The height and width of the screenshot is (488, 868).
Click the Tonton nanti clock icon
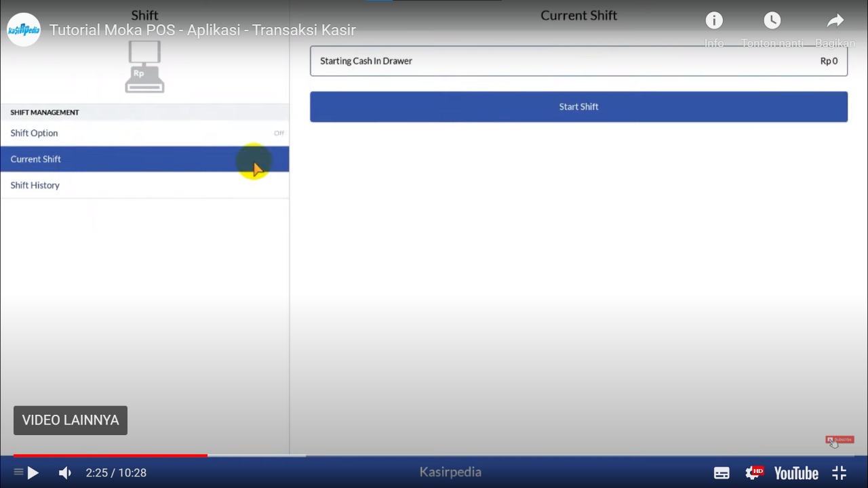[772, 20]
